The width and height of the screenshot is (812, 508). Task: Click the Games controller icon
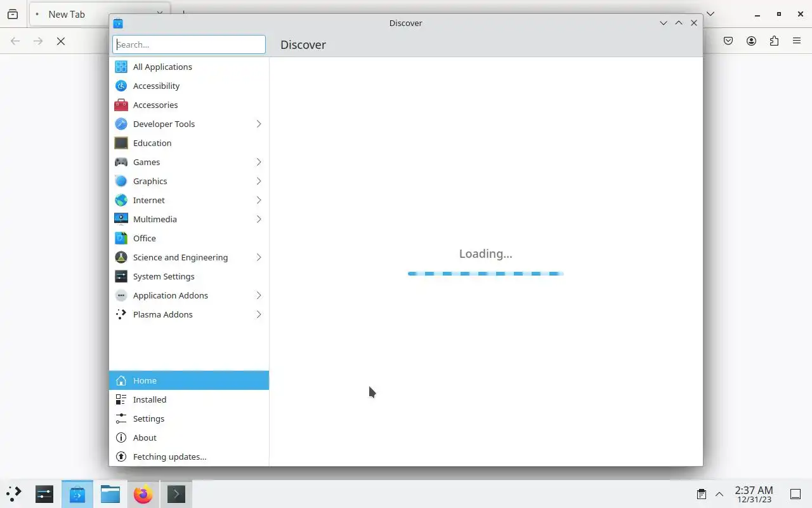coord(121,162)
